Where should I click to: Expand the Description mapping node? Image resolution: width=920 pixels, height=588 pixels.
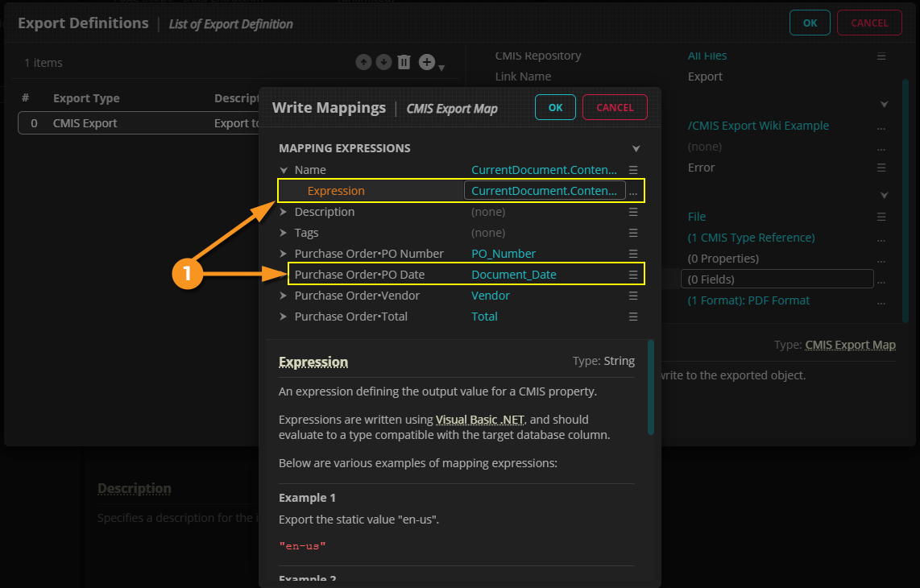(284, 212)
